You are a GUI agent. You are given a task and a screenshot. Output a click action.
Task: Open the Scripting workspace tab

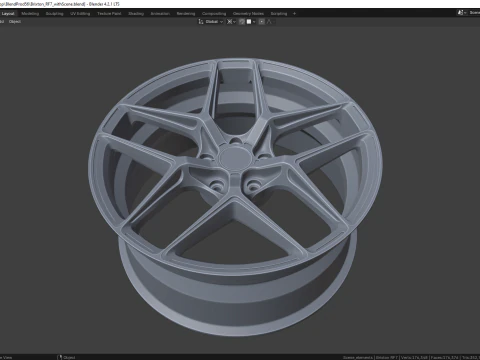tap(279, 14)
